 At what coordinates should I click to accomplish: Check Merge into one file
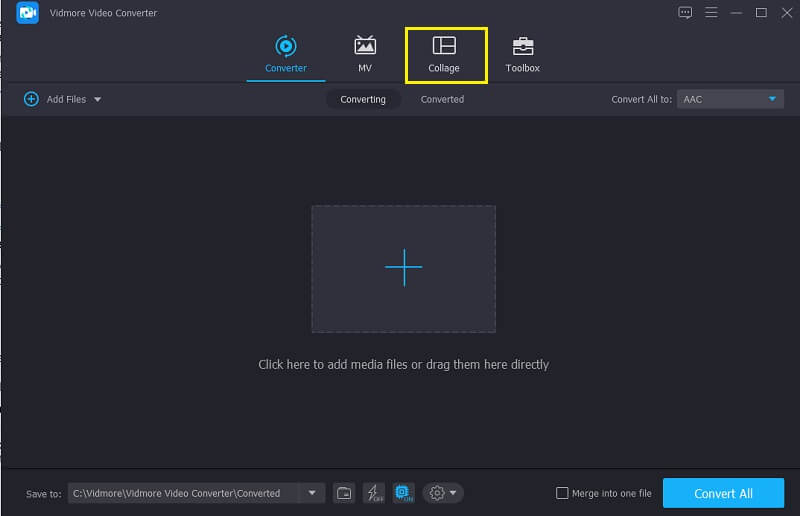(x=562, y=493)
